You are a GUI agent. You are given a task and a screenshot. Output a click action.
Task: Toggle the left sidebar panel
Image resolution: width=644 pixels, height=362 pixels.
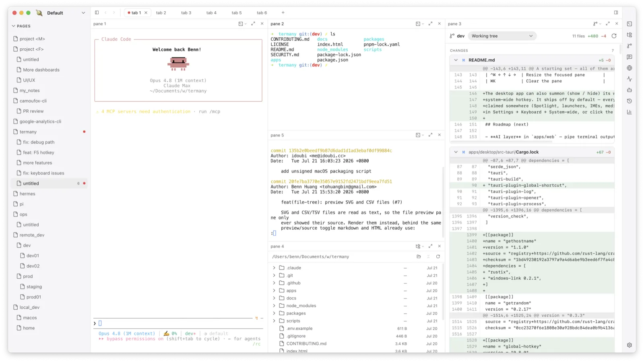click(97, 12)
